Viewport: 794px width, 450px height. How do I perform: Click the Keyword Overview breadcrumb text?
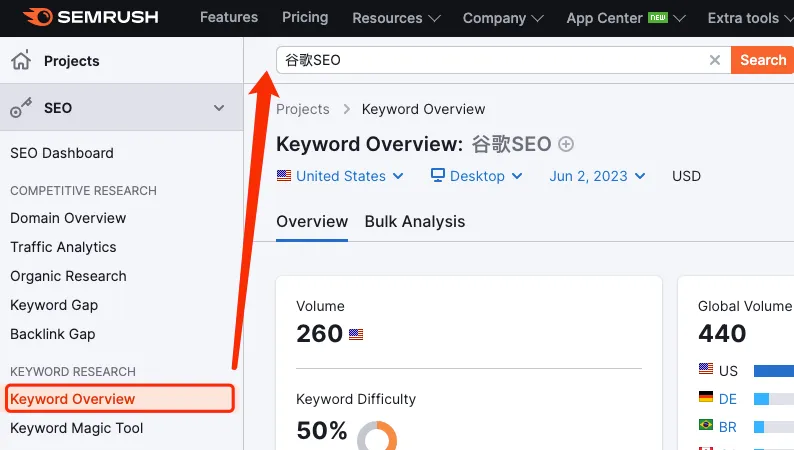point(423,109)
